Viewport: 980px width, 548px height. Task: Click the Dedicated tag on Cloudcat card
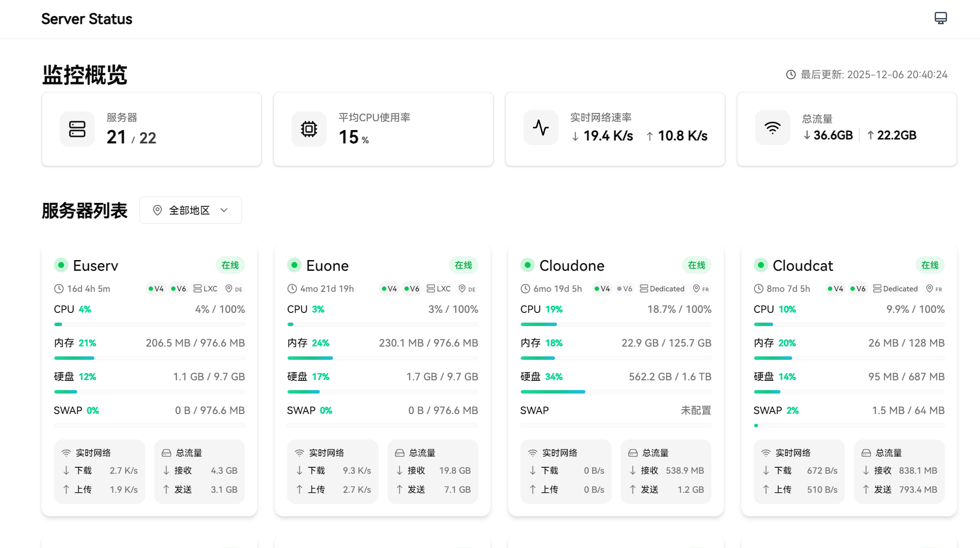(x=895, y=289)
